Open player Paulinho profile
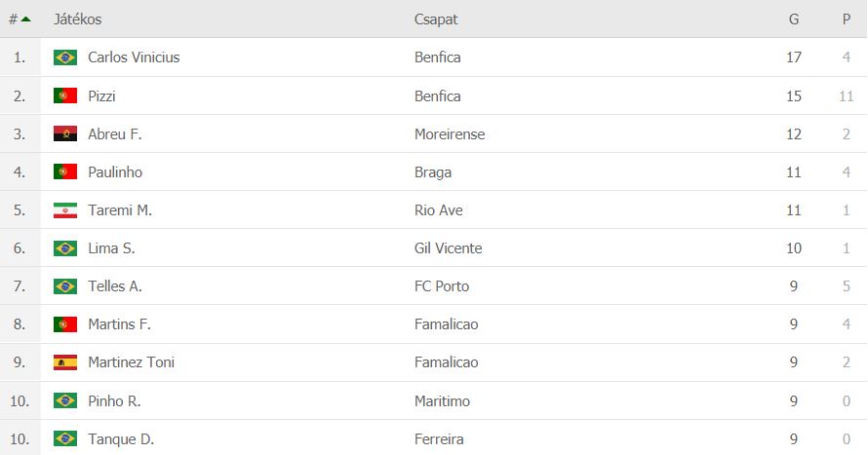The image size is (868, 455). click(115, 171)
